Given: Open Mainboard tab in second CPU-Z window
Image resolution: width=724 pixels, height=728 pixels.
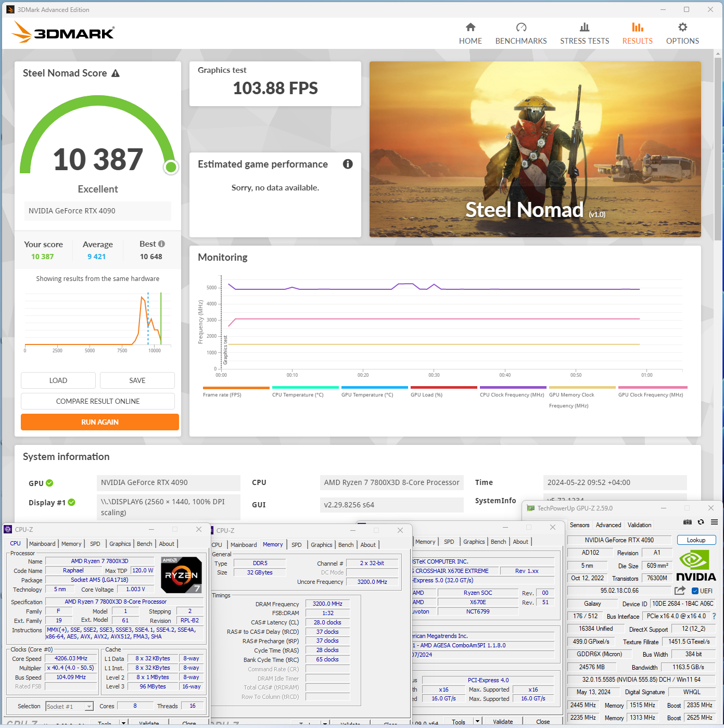Looking at the screenshot, I should tap(244, 545).
